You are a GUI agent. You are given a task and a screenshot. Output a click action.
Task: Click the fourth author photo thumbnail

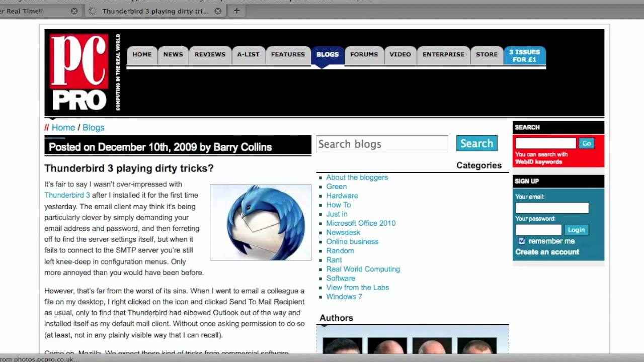coord(476,346)
